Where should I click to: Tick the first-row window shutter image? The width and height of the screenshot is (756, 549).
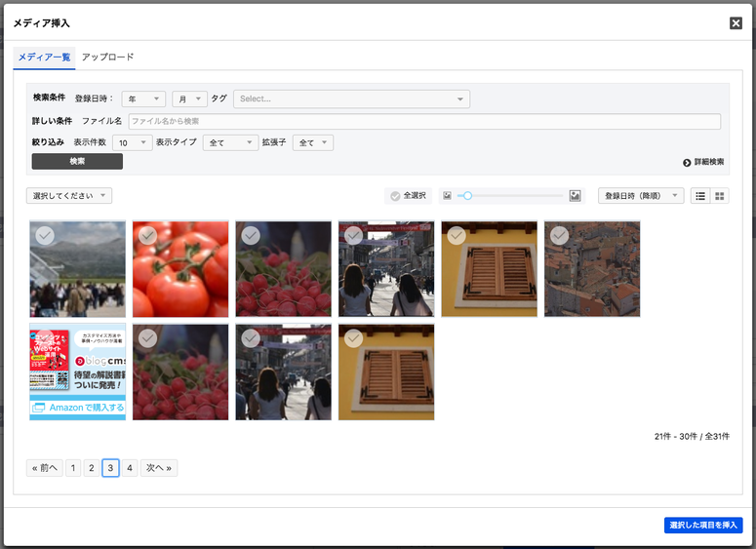tap(457, 235)
